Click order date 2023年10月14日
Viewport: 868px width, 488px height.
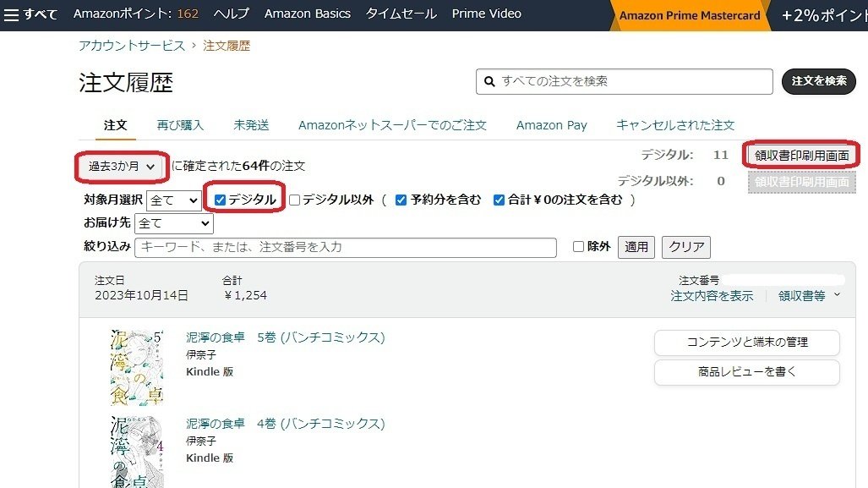point(141,296)
